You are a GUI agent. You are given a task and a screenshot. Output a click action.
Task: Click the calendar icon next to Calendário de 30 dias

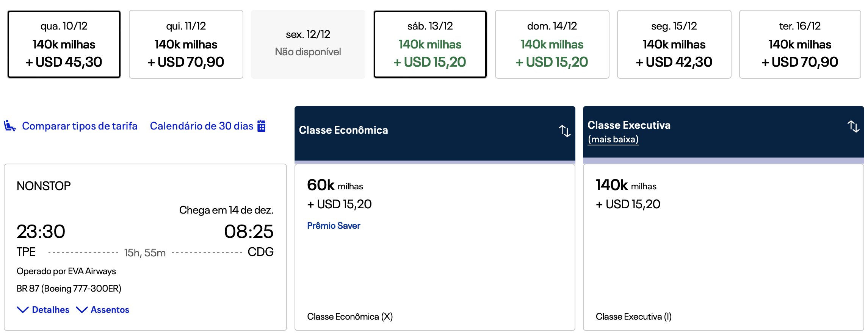[262, 126]
